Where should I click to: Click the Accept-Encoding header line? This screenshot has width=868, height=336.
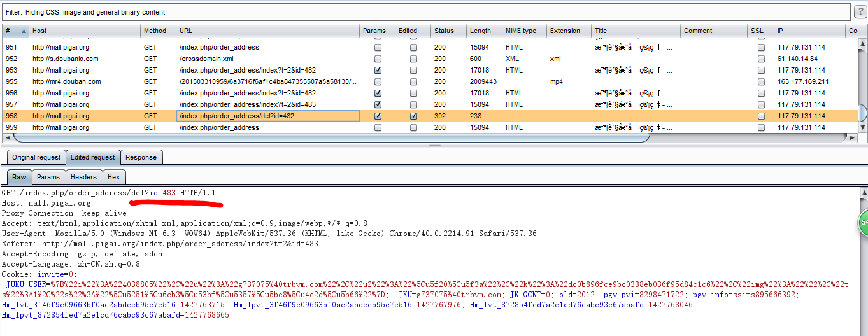82,254
